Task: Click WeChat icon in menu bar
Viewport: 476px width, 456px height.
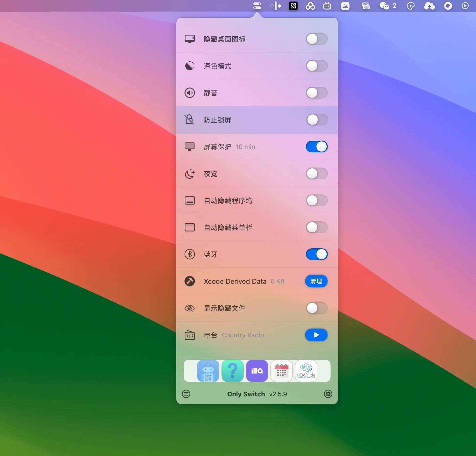Action: [x=384, y=6]
